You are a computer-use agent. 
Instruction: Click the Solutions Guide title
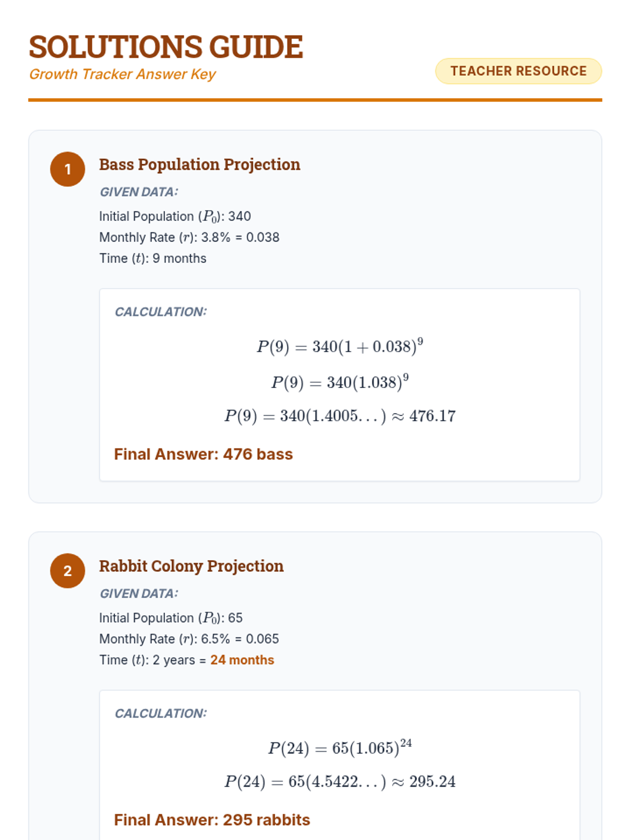[x=166, y=47]
